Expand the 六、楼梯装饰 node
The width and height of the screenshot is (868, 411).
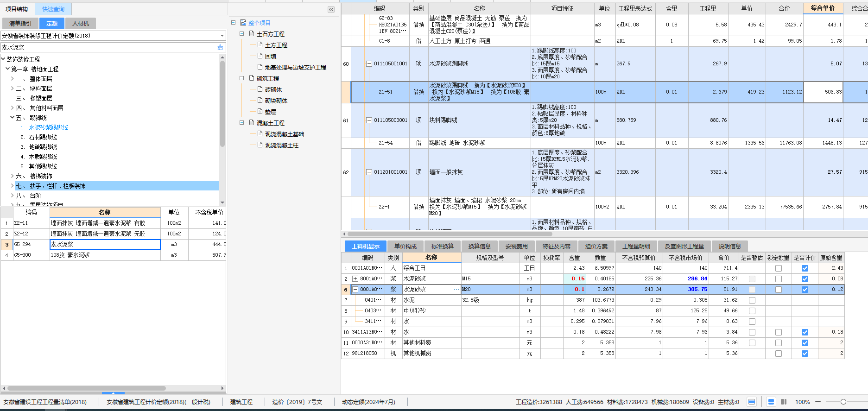point(13,176)
